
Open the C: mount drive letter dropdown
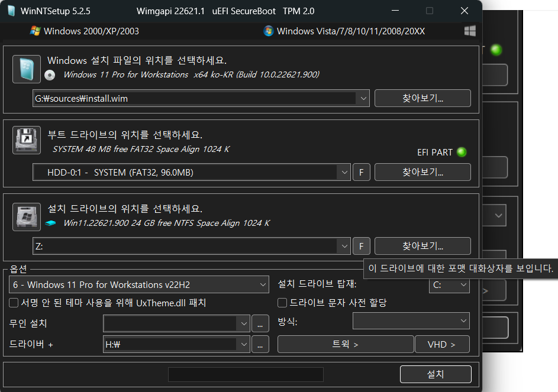[449, 285]
